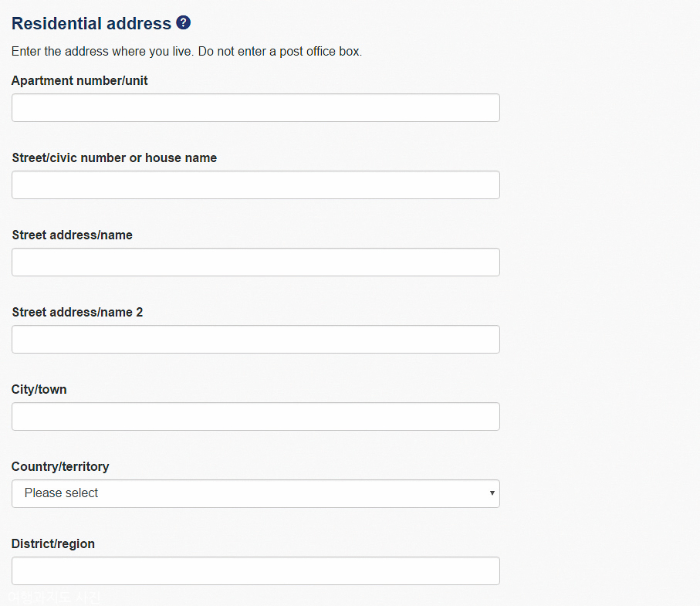This screenshot has width=700, height=606.
Task: Click the City/town text box
Action: coord(255,417)
